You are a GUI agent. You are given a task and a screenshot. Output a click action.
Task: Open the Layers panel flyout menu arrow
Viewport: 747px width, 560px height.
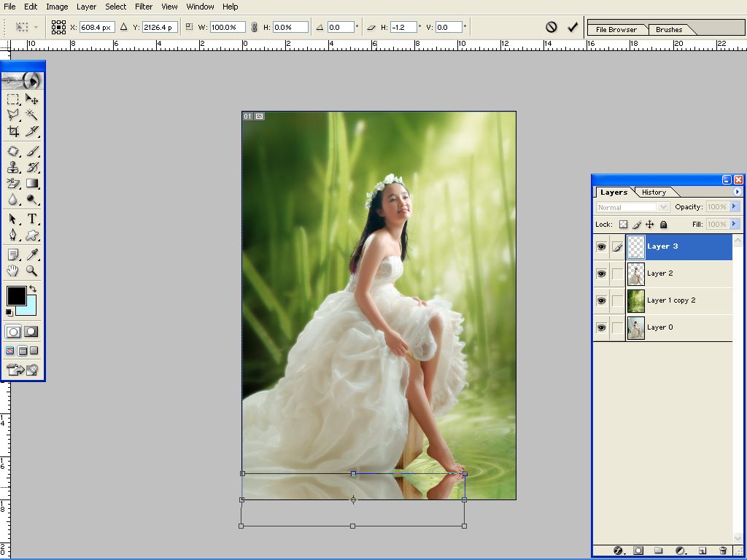737,192
